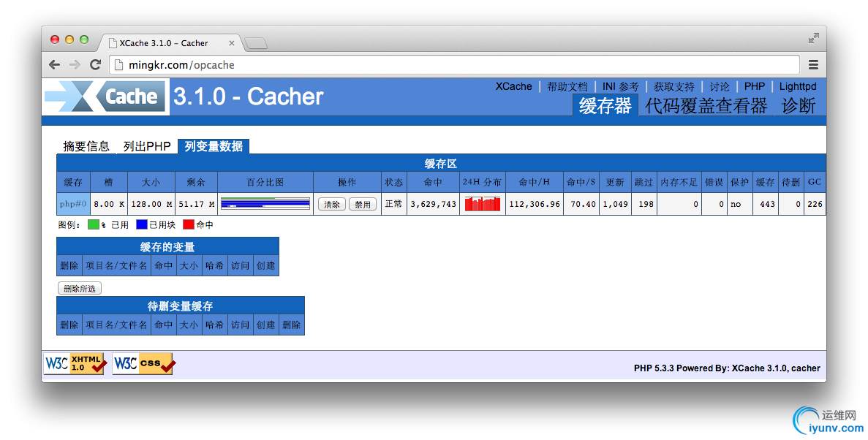
Task: Click the 缓存的变量 table title
Action: pyautogui.click(x=167, y=247)
